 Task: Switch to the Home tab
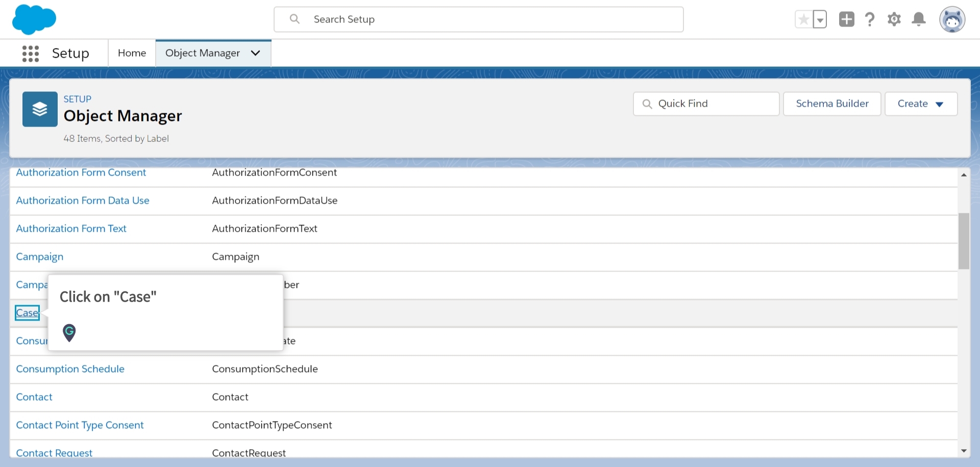pyautogui.click(x=132, y=53)
